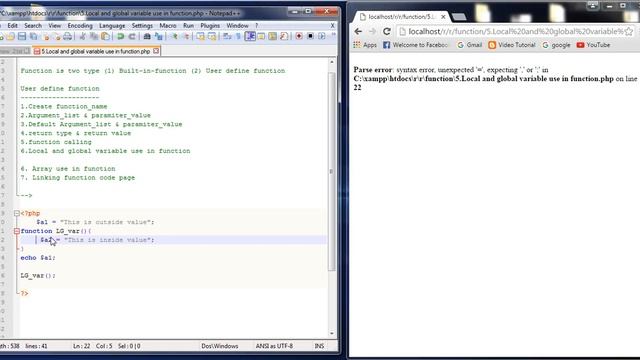640x360 pixels.
Task: Click the Close All toolbar icon
Action: pos(56,37)
